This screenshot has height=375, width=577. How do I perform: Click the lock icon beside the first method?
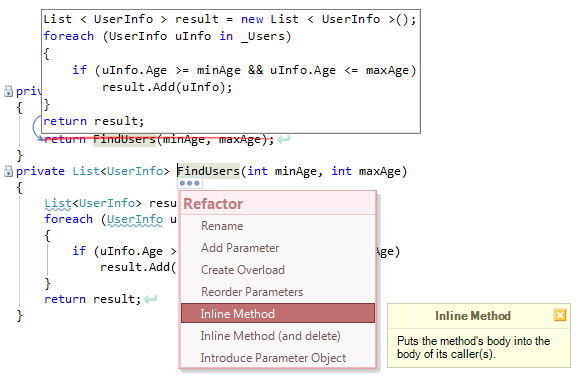(8, 91)
